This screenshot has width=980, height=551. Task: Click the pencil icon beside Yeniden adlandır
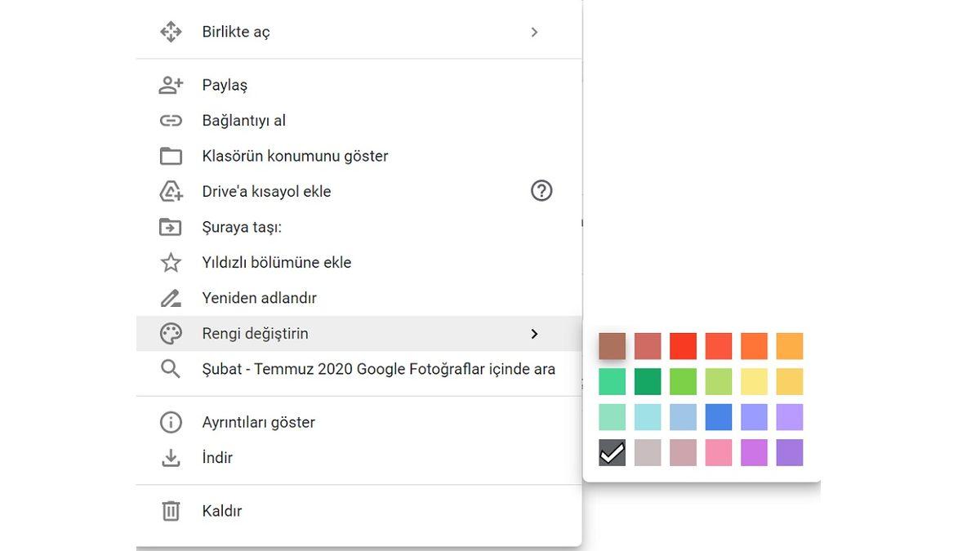pos(171,298)
